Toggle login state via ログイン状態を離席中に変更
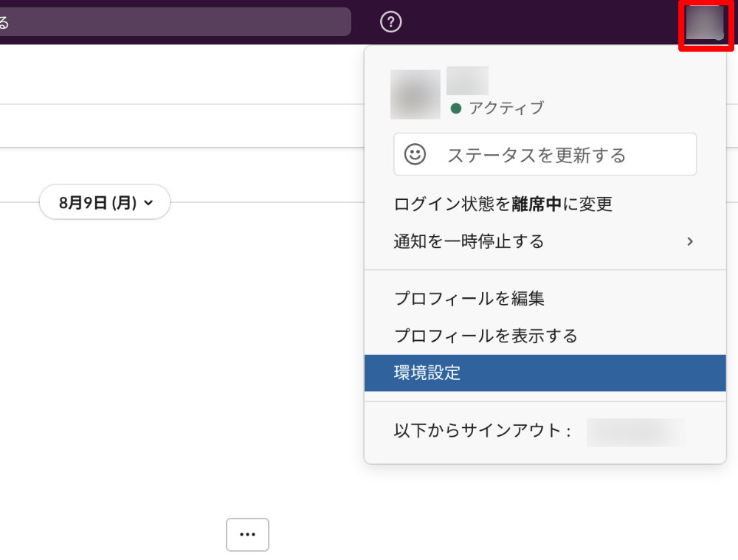The height and width of the screenshot is (560, 738). coord(503,204)
